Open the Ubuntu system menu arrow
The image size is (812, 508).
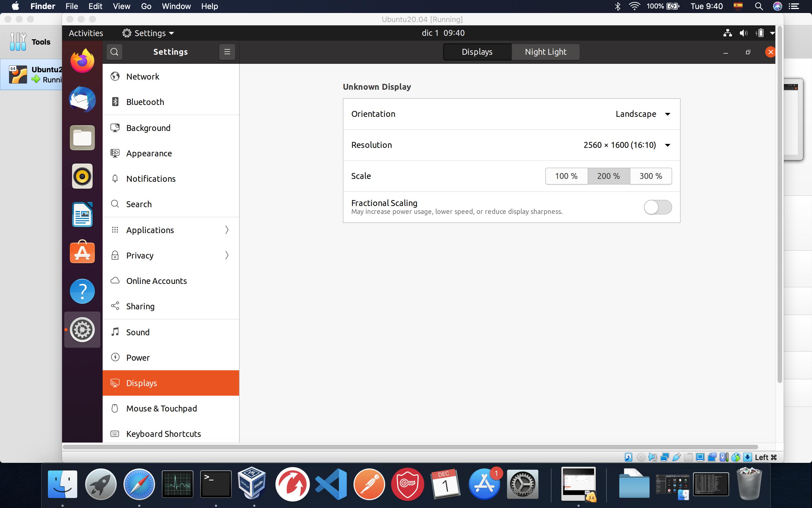(x=772, y=33)
